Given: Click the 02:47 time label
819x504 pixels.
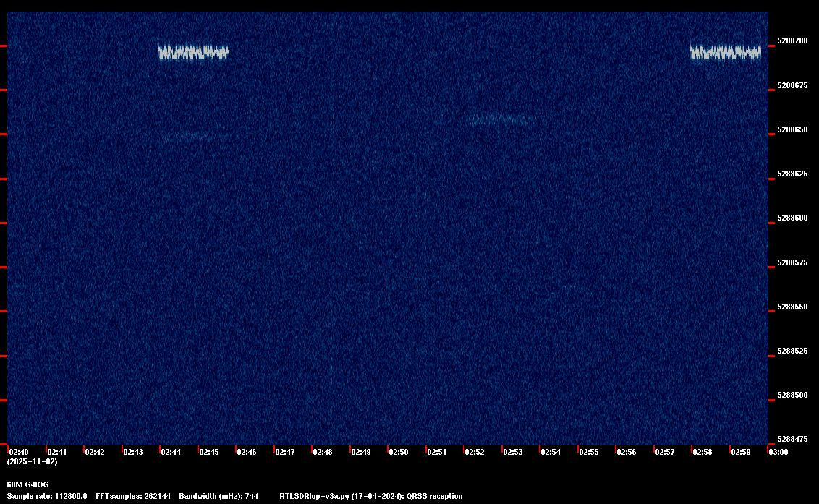Looking at the screenshot, I should (x=284, y=452).
